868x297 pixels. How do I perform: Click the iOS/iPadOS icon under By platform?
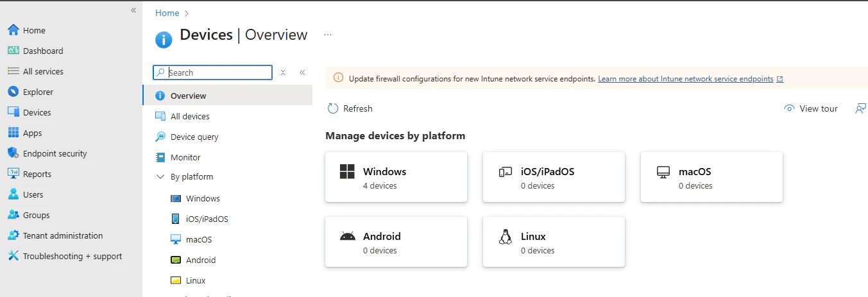point(176,219)
